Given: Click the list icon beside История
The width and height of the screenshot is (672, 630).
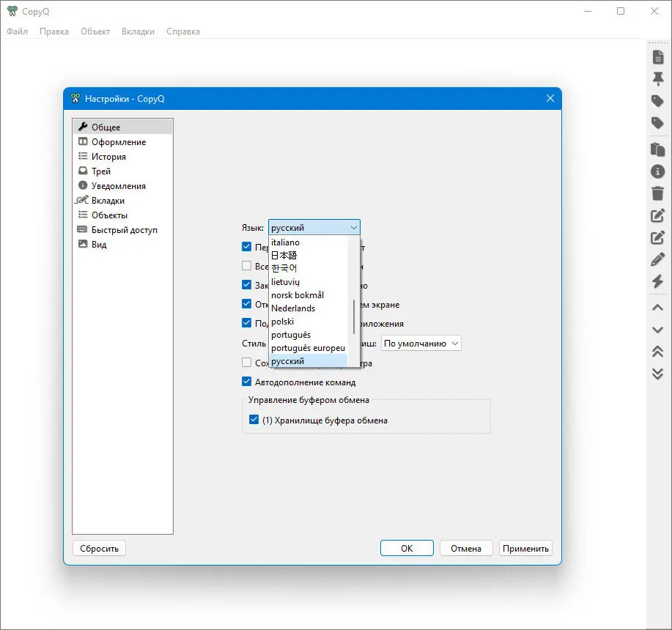Looking at the screenshot, I should 83,156.
